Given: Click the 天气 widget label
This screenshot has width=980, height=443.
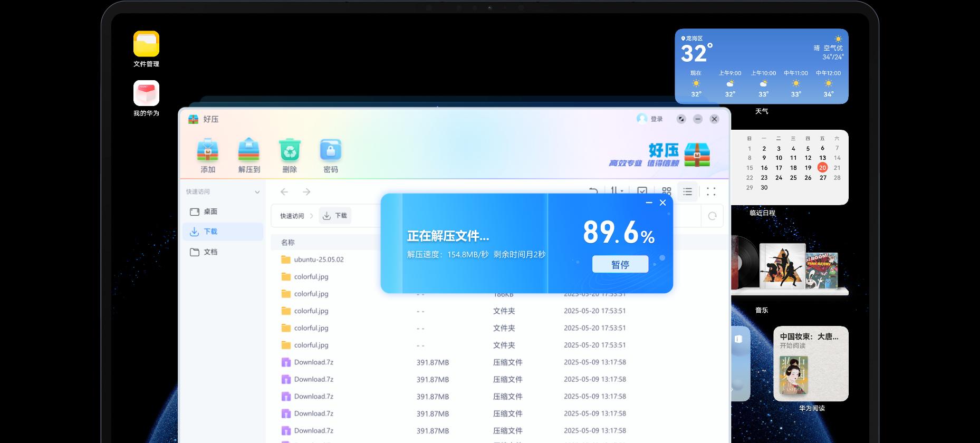Looking at the screenshot, I should coord(762,111).
